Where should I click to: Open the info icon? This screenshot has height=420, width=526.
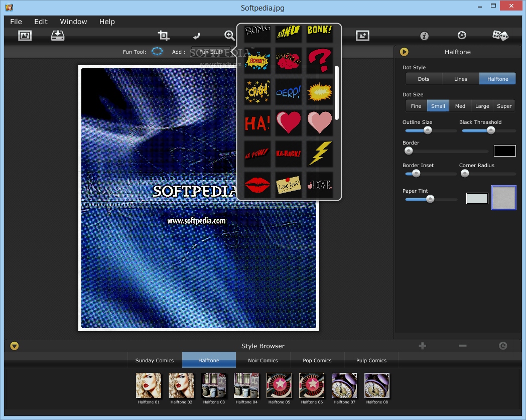(x=424, y=36)
